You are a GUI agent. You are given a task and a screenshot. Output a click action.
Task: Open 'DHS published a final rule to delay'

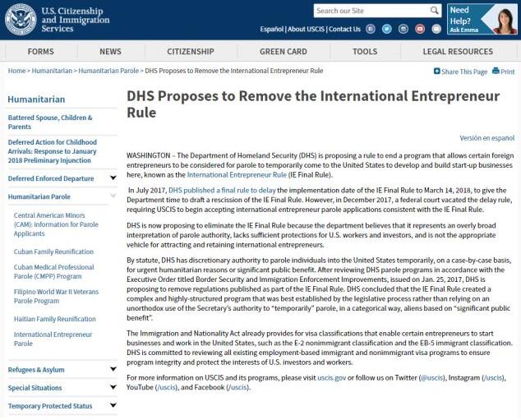coord(222,191)
